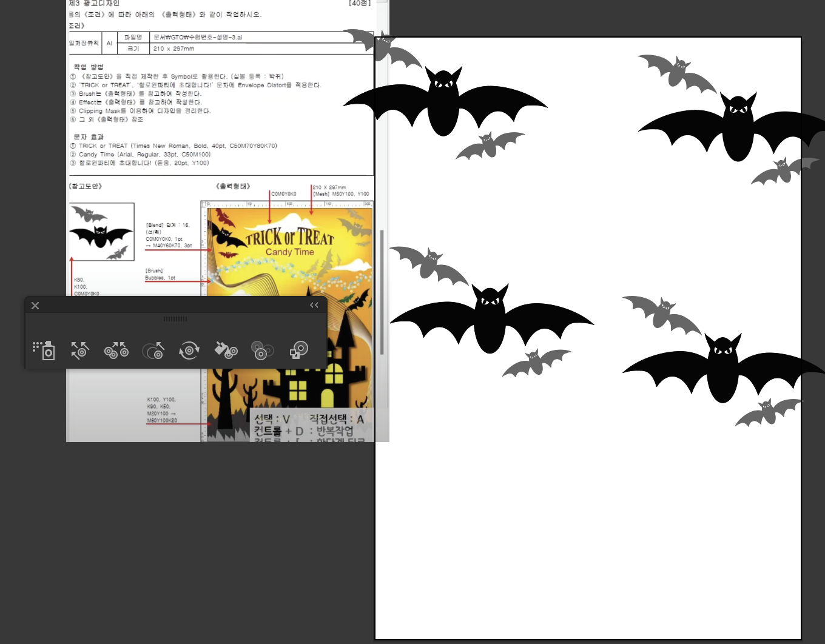Click the vertical scrollbar of the reference document
The width and height of the screenshot is (825, 644).
[x=382, y=292]
